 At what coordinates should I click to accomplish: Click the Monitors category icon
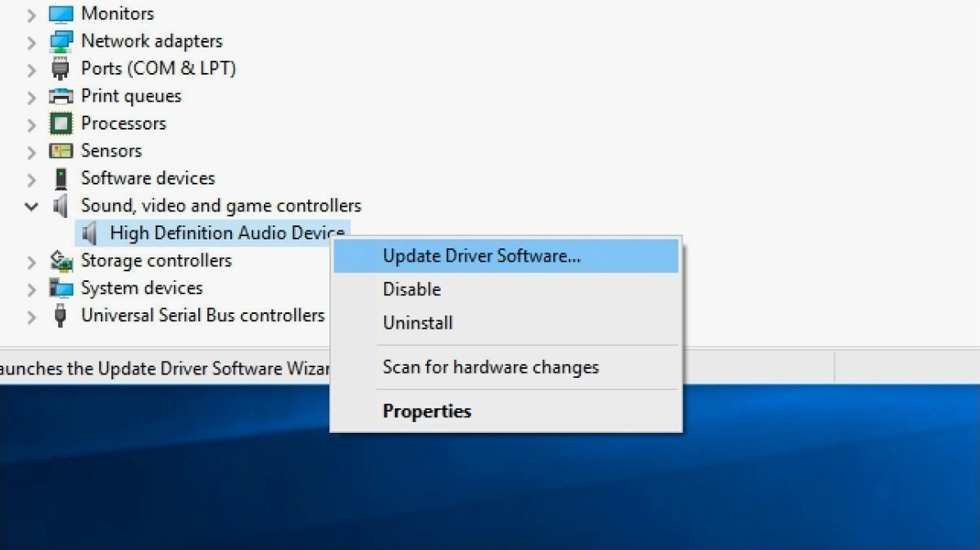[x=61, y=14]
